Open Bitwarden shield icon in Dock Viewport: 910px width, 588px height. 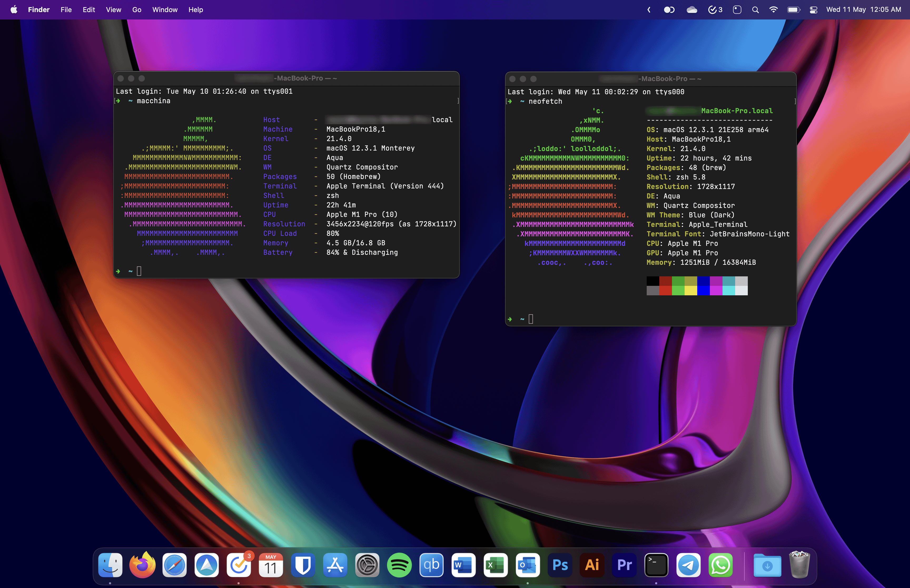(x=303, y=565)
